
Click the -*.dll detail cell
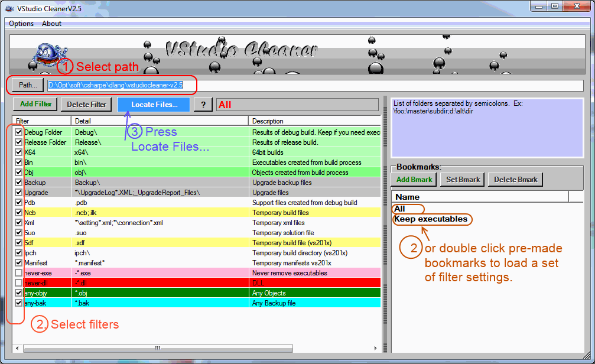pos(81,283)
